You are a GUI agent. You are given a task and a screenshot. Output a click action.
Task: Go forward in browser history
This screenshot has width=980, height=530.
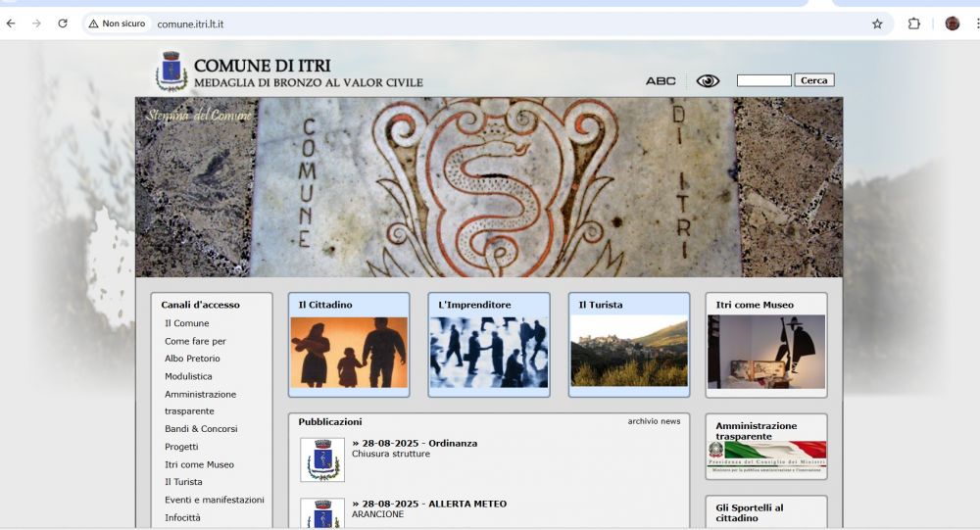pos(36,24)
